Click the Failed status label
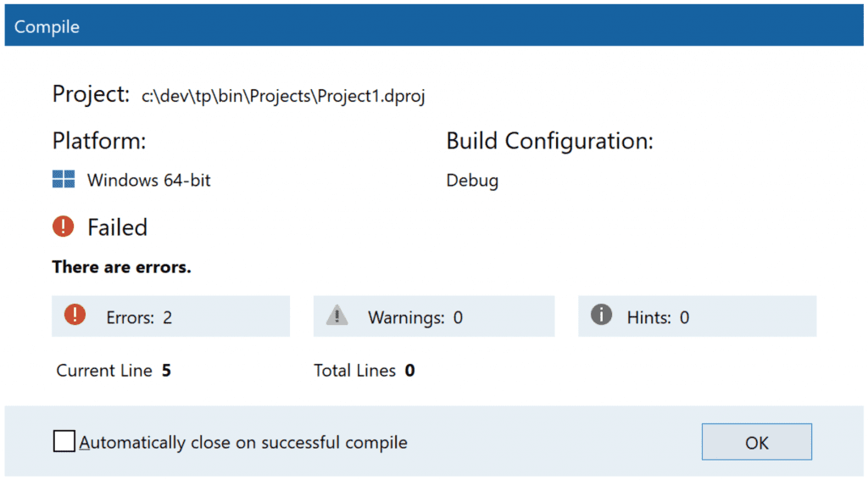 point(117,227)
